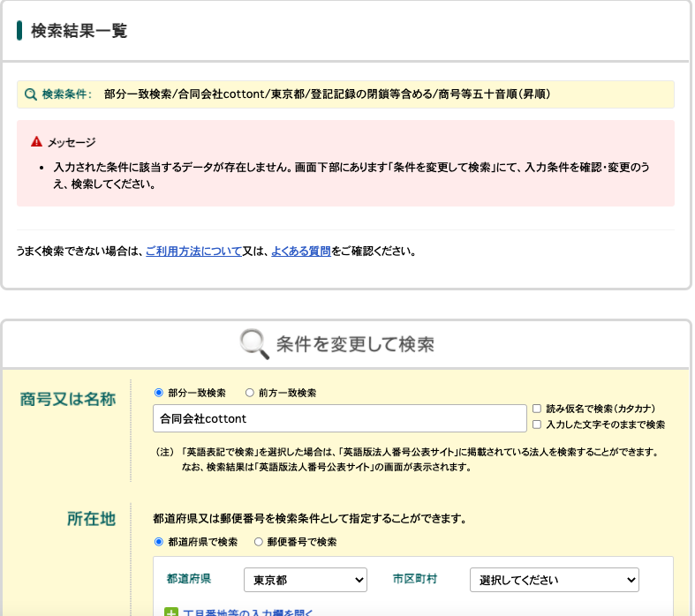Click the green plus icon for 丁目番地等
This screenshot has width=695, height=616.
click(x=171, y=612)
